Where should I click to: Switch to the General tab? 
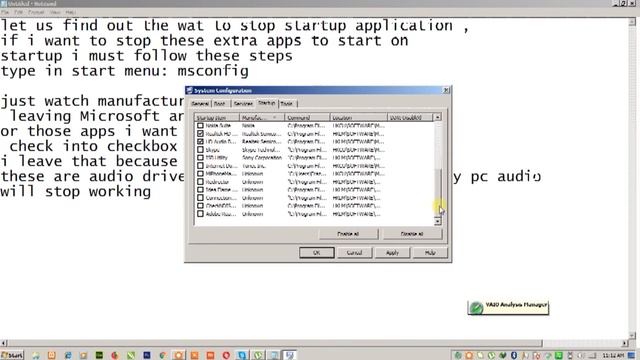point(200,104)
